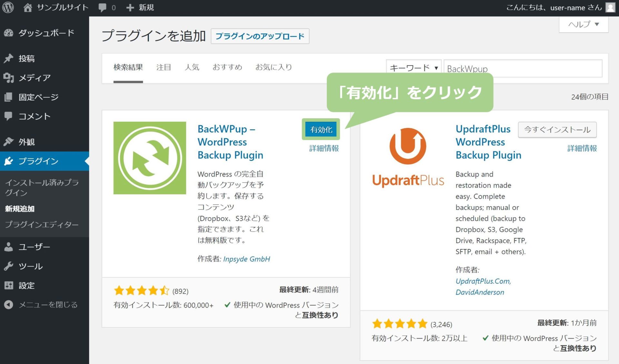619x364 pixels.
Task: Click the プラグイン plug icon
Action: click(9, 161)
